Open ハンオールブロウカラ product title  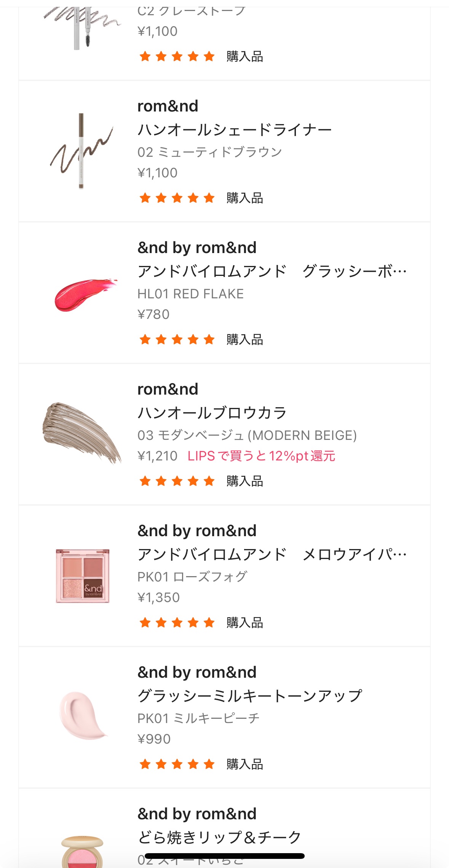click(x=212, y=413)
